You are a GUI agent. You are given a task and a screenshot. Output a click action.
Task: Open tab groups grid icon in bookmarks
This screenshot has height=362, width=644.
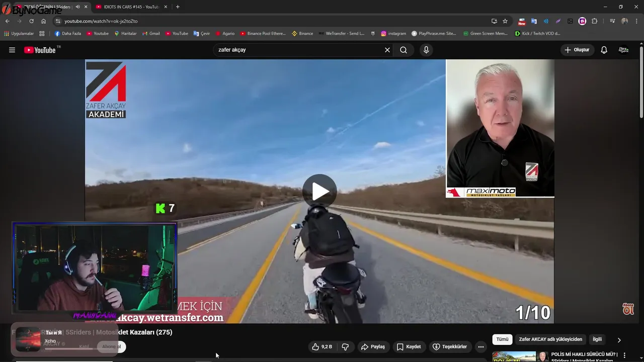(42, 34)
